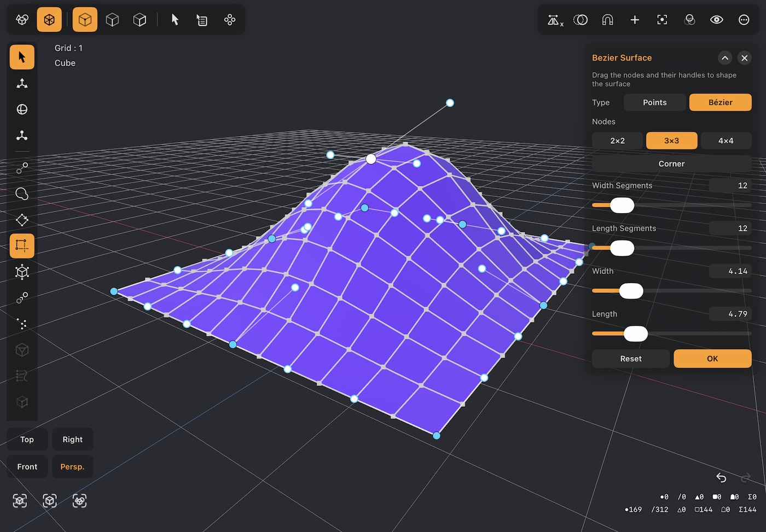
Task: Switch to the Top view
Action: pos(27,440)
